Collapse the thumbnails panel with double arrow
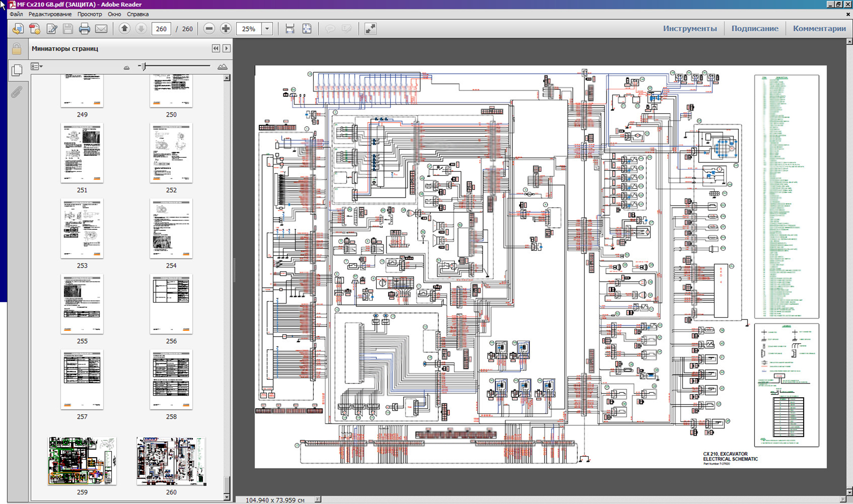The width and height of the screenshot is (853, 504). [216, 48]
